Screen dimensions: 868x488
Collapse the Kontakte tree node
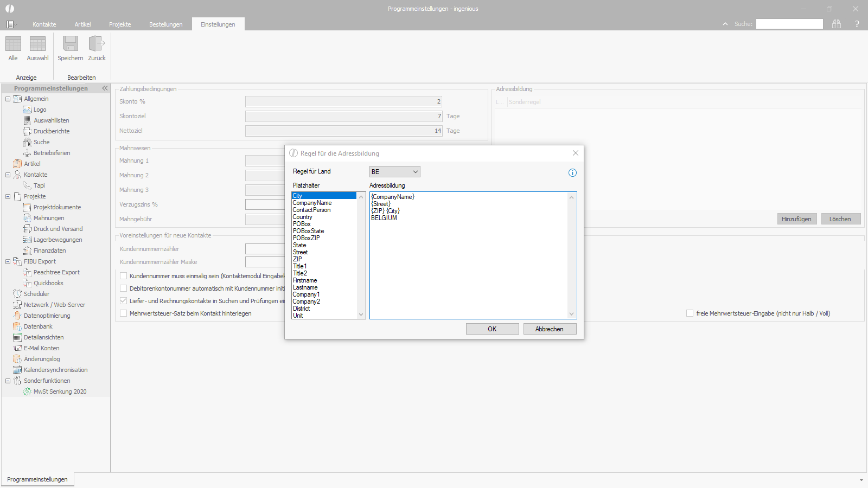[x=8, y=175]
